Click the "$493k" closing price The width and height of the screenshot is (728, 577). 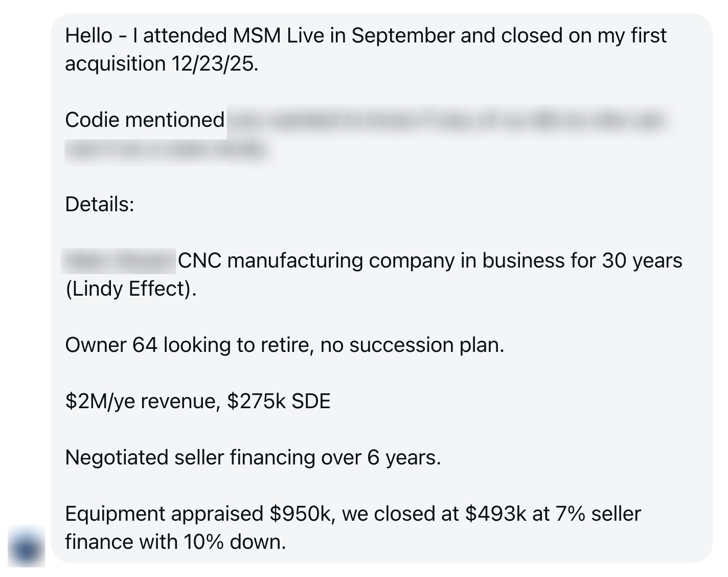tap(496, 514)
